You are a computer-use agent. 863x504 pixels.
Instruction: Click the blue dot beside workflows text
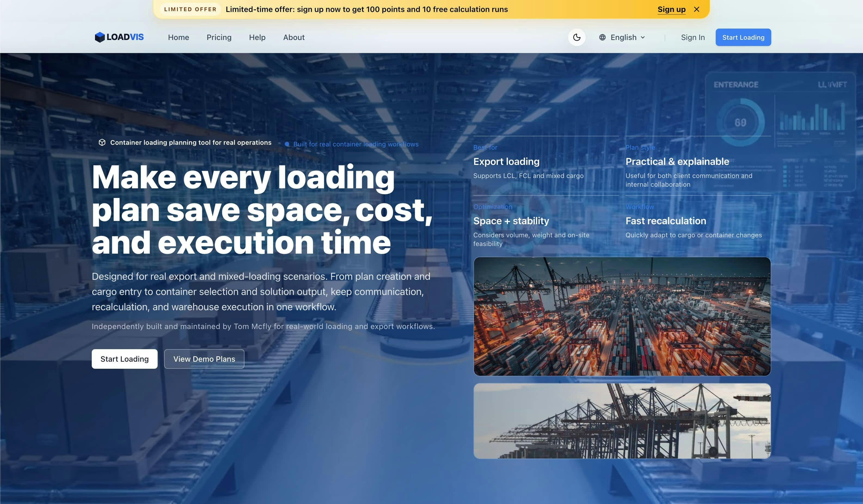287,144
